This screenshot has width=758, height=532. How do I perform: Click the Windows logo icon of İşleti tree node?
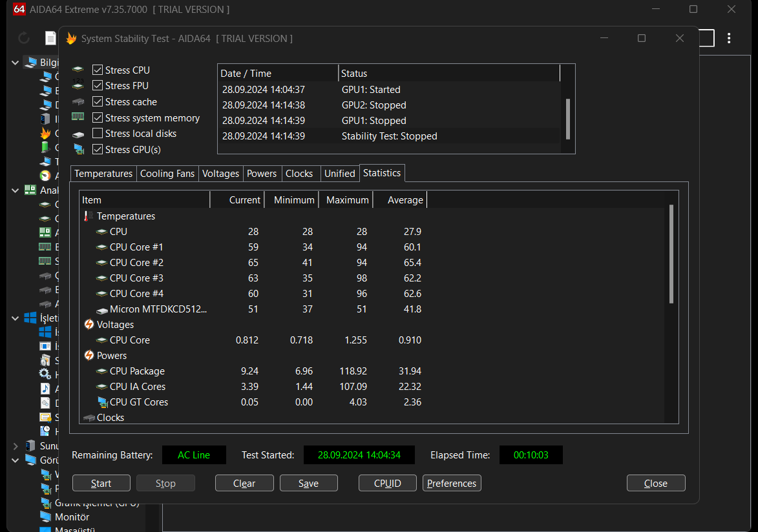(30, 318)
